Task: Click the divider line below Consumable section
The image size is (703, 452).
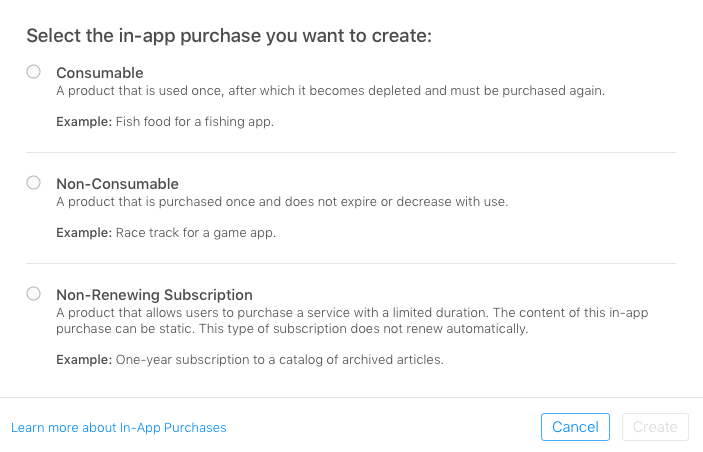Action: tap(351, 152)
